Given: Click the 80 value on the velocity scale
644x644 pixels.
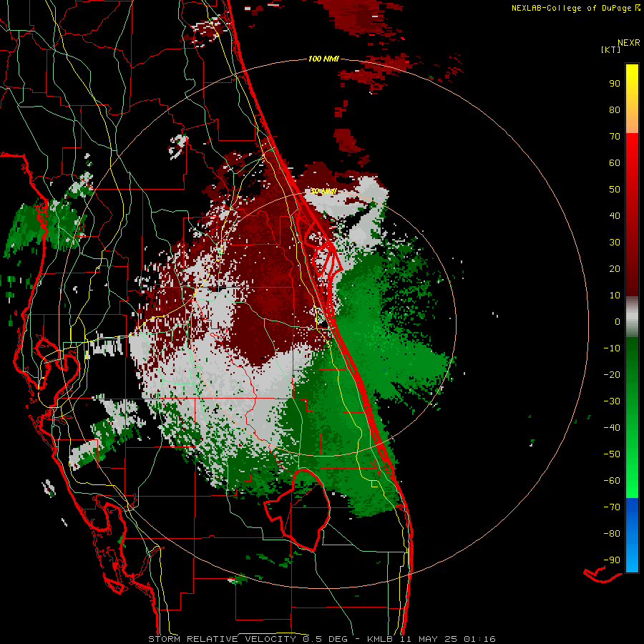Looking at the screenshot, I should point(615,110).
